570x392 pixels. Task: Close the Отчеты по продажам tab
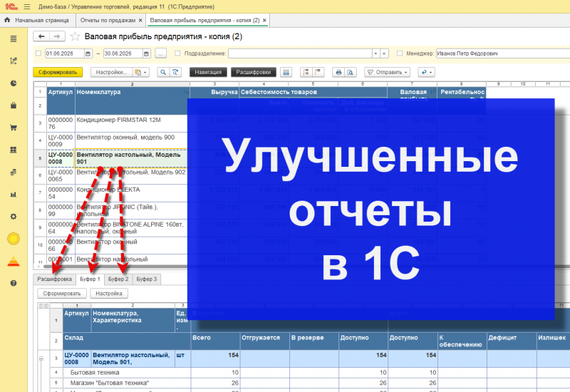140,21
